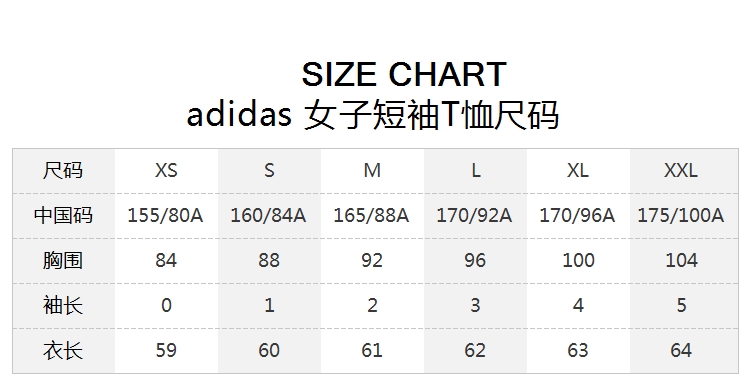The image size is (750, 385).
Task: Click the 中国码 row label
Action: [63, 216]
